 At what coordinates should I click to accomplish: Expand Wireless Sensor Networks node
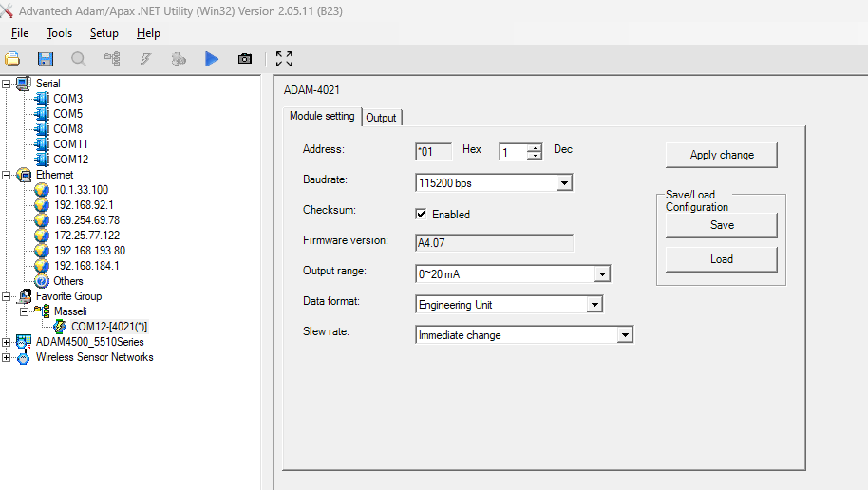click(x=6, y=358)
